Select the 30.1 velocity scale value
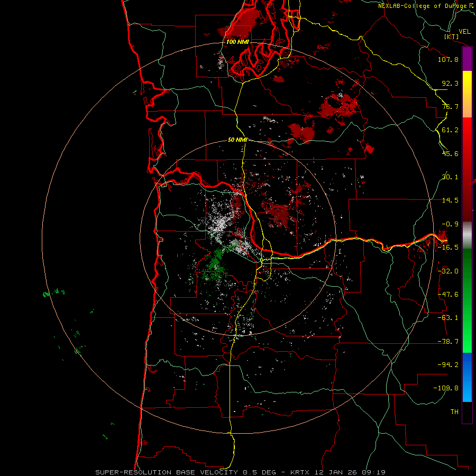 coord(450,177)
